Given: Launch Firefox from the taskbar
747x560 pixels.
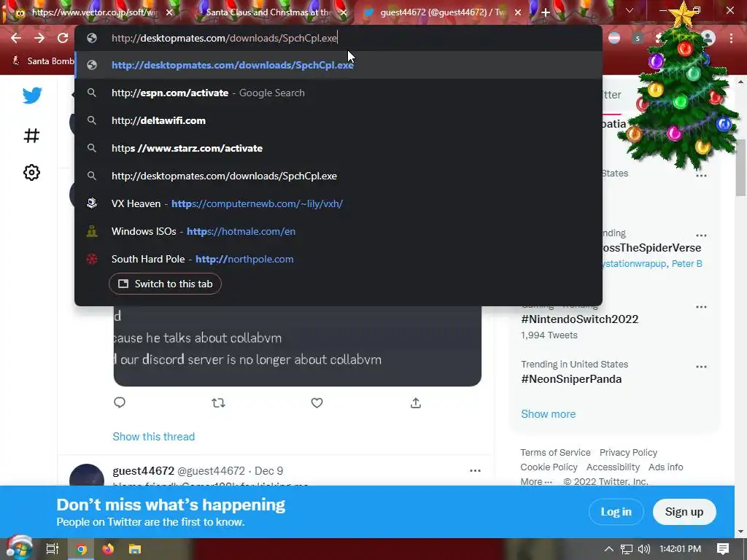Looking at the screenshot, I should pyautogui.click(x=108, y=549).
